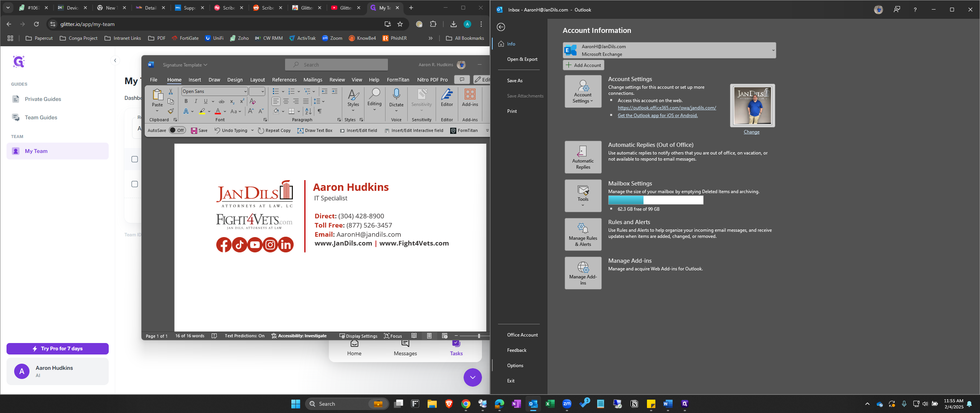
Task: Increase indent in Word paragraph group
Action: point(335,91)
